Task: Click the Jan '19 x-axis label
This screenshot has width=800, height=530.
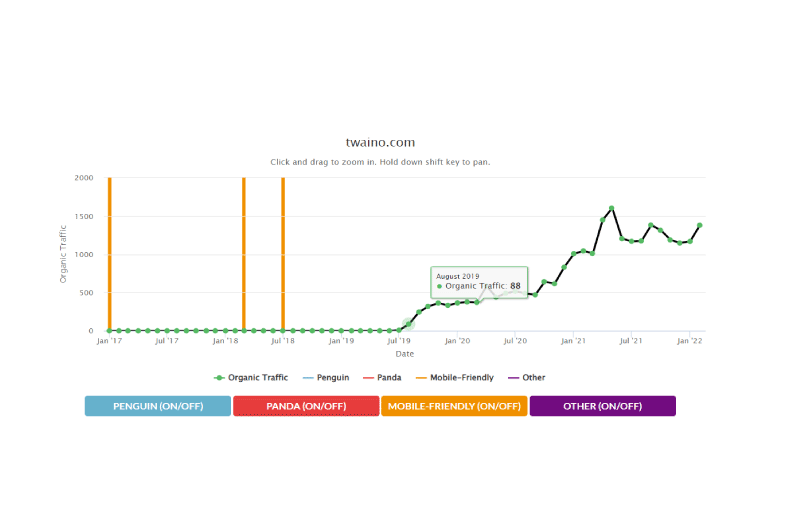Action: [x=341, y=341]
